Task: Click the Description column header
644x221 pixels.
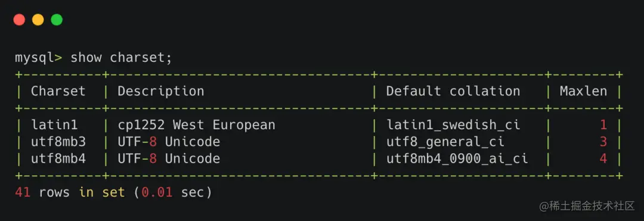Action: tap(161, 91)
